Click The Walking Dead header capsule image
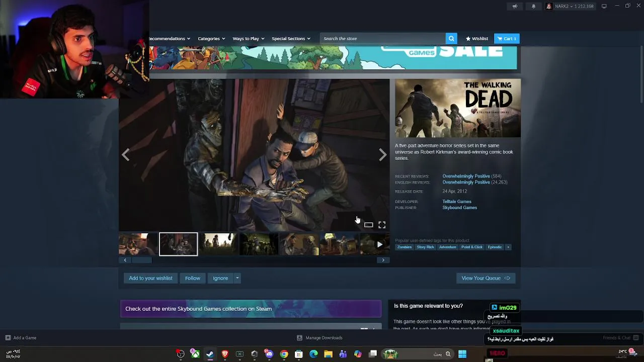The width and height of the screenshot is (644, 362). (458, 108)
